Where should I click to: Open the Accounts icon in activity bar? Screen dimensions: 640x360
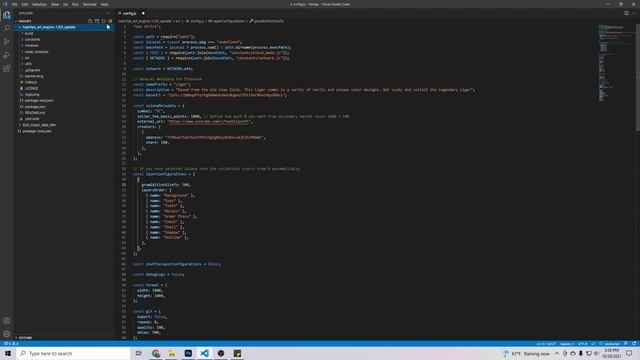pyautogui.click(x=7, y=321)
